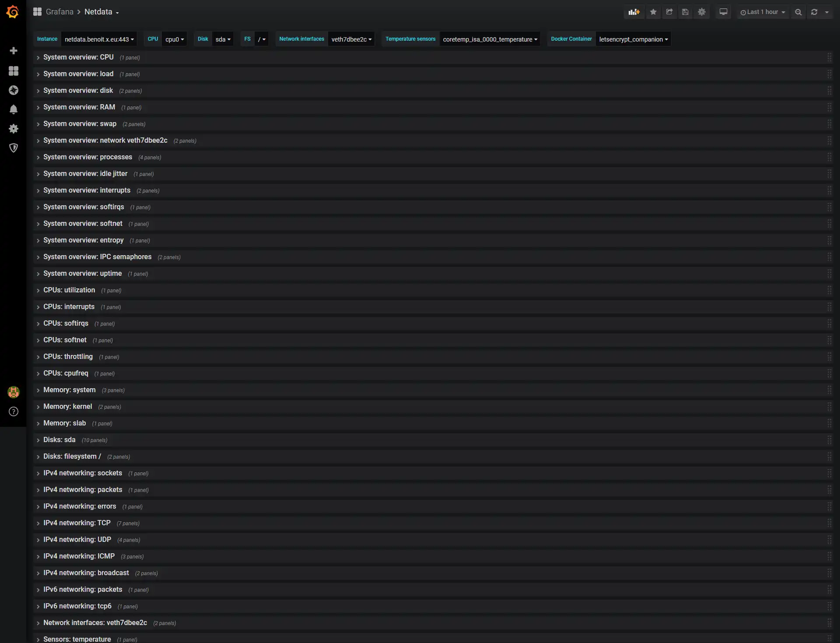Open the Netdata dashboard title menu
840x643 pixels.
coord(101,12)
